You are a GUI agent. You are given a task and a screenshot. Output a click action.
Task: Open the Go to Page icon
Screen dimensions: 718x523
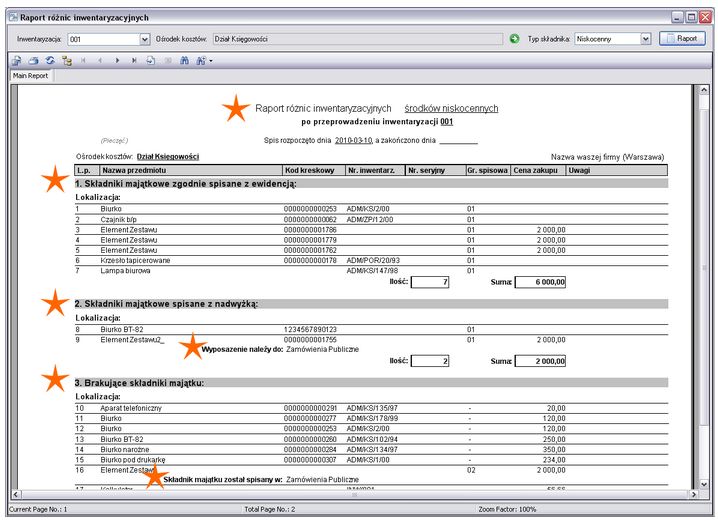(x=150, y=61)
